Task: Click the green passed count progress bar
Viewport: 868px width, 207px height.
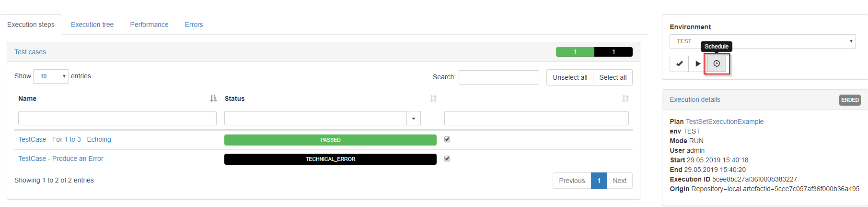Action: [575, 52]
